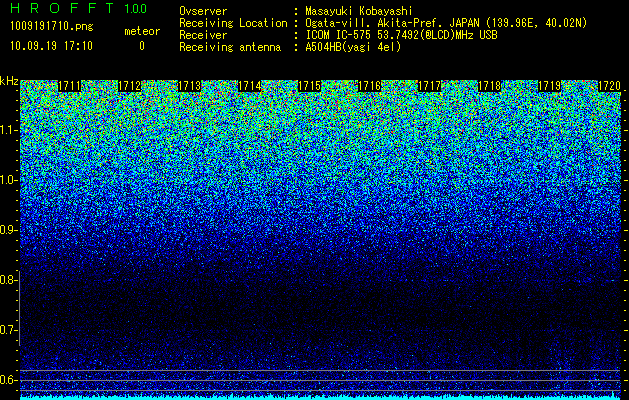Click the meteor count label
Viewport: 629px width, 400px height.
pos(142,31)
